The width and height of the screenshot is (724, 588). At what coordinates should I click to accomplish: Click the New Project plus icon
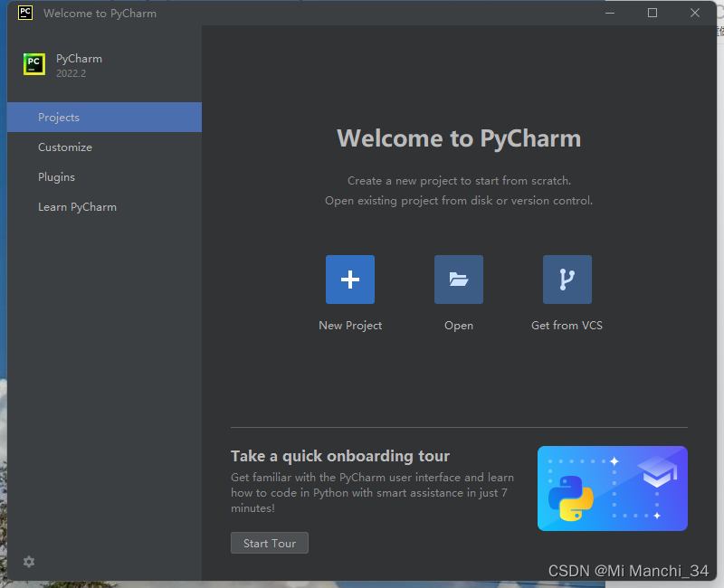click(350, 280)
